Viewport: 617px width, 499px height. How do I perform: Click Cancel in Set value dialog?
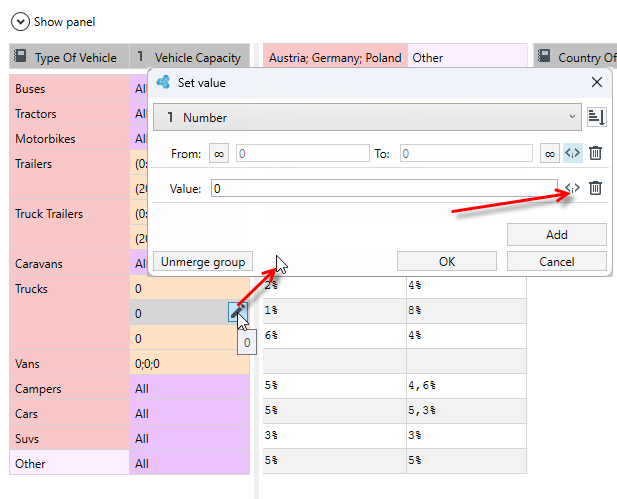[556, 261]
